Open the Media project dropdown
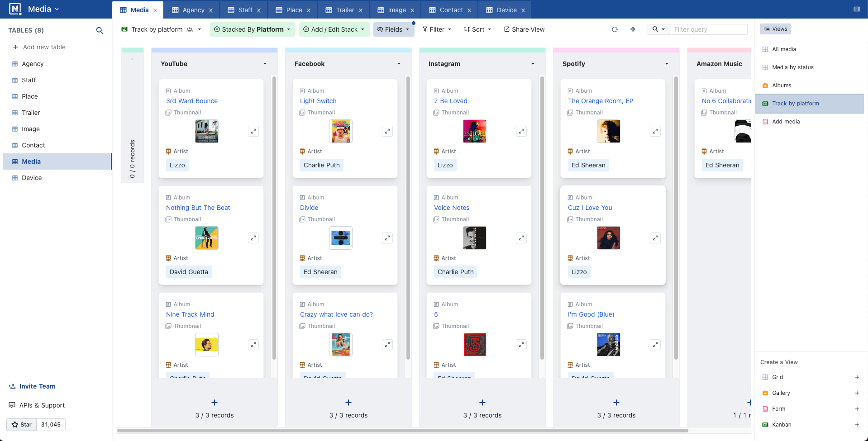This screenshot has height=441, width=868. [x=43, y=9]
